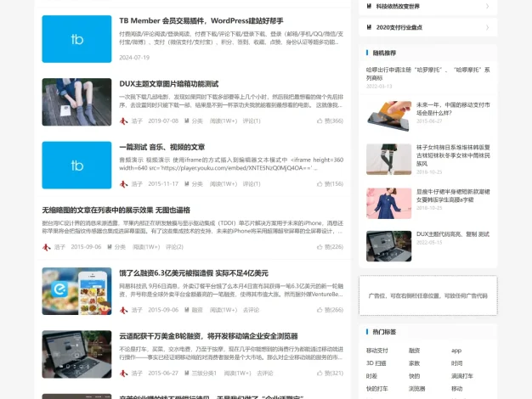The width and height of the screenshot is (532, 399).
Task: Open laptop thumbnail of 云适配 article
Action: (x=76, y=354)
